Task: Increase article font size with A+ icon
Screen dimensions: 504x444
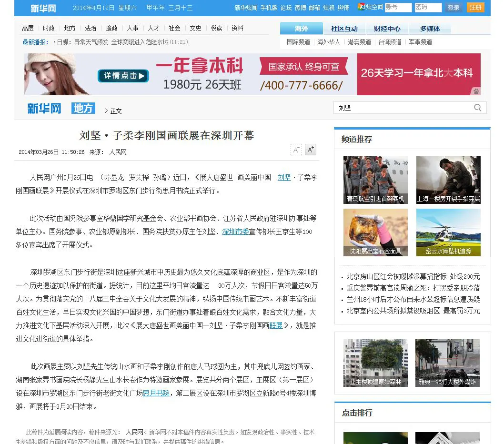Action: [311, 150]
